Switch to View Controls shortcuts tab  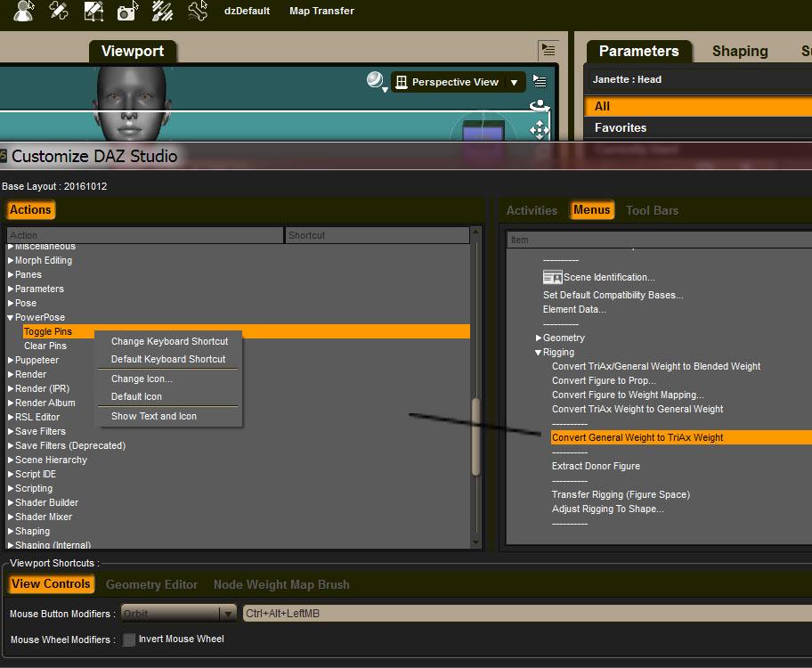[51, 584]
